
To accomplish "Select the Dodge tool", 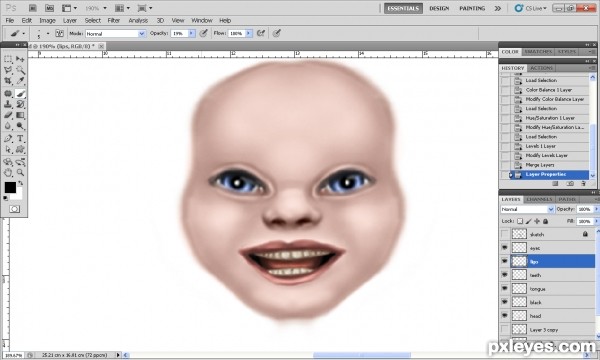I will click(20, 126).
